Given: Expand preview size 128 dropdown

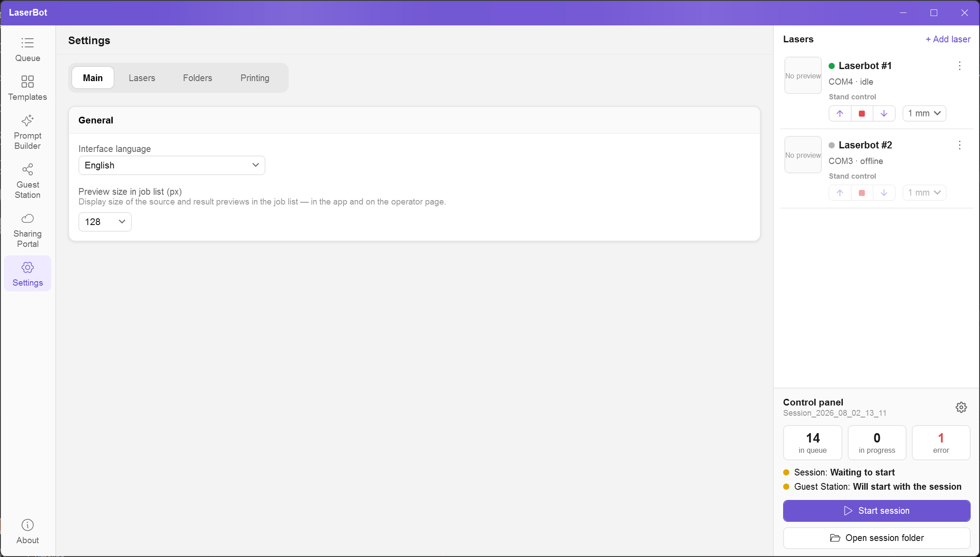Looking at the screenshot, I should click(x=105, y=222).
